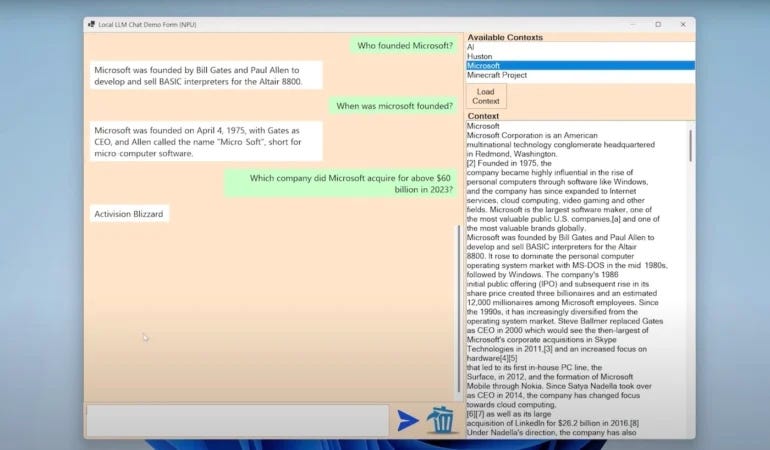Minimize the Local LLM Chat window
770x450 pixels.
(632, 24)
